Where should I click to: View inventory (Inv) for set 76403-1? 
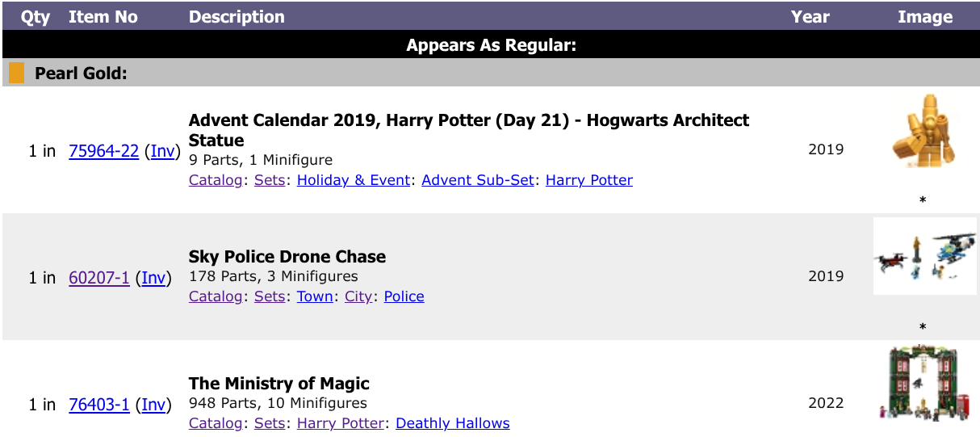tap(153, 405)
